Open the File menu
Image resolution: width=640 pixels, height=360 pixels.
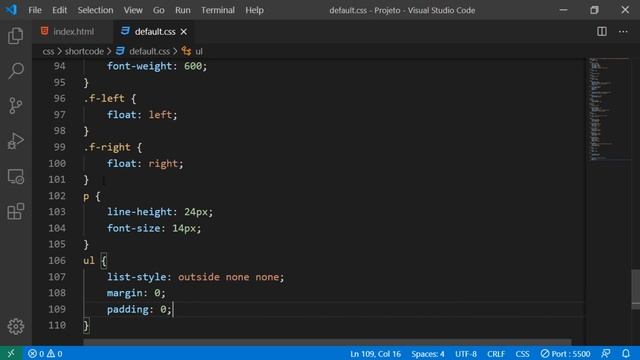click(35, 10)
